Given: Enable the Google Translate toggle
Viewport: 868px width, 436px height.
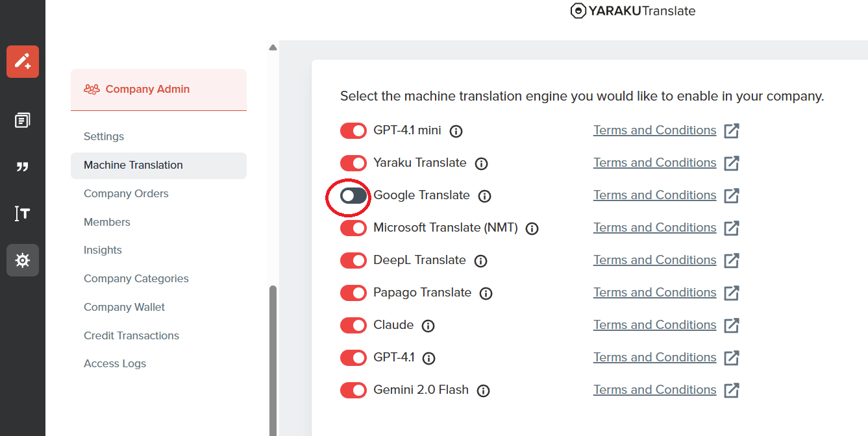Looking at the screenshot, I should [353, 195].
